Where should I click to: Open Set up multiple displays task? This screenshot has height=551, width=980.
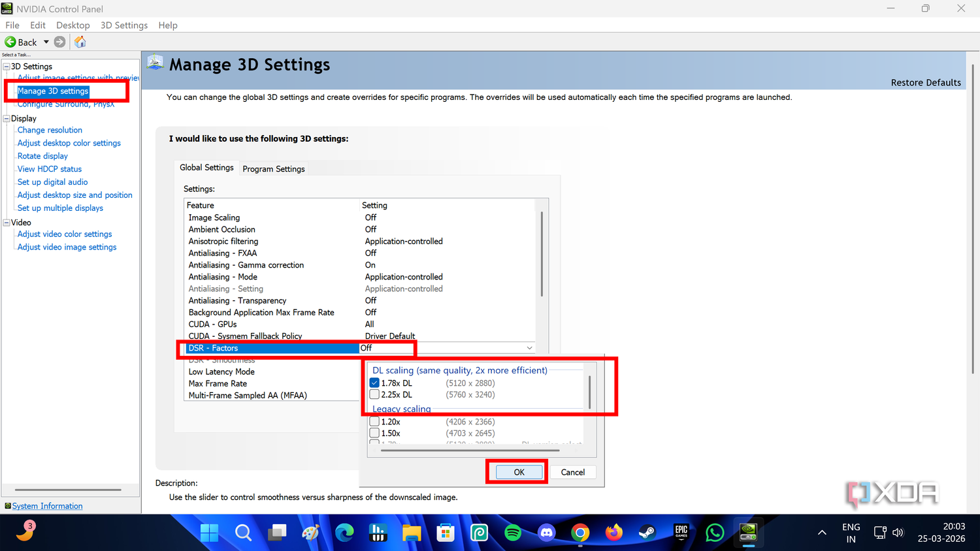60,208
